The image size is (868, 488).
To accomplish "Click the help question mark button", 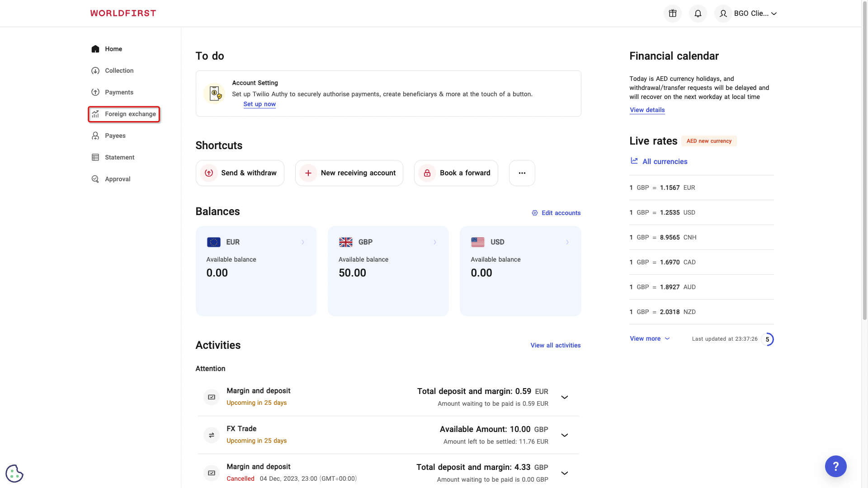I will [x=835, y=466].
